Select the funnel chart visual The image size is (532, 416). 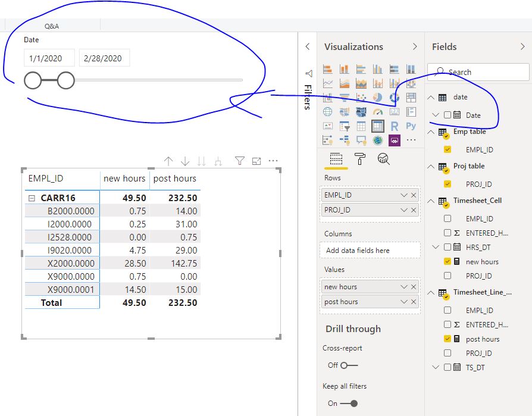(344, 98)
